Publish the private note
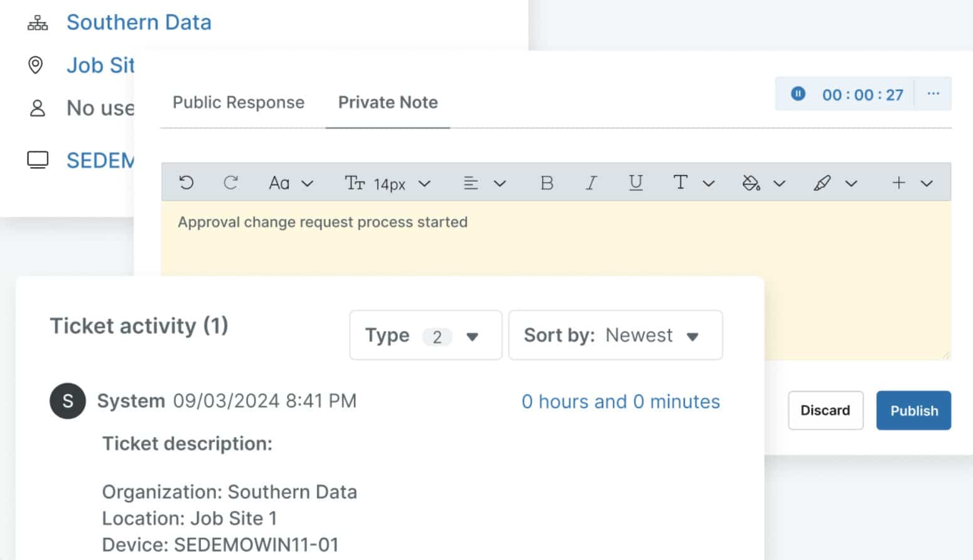Image resolution: width=973 pixels, height=560 pixels. 914,411
